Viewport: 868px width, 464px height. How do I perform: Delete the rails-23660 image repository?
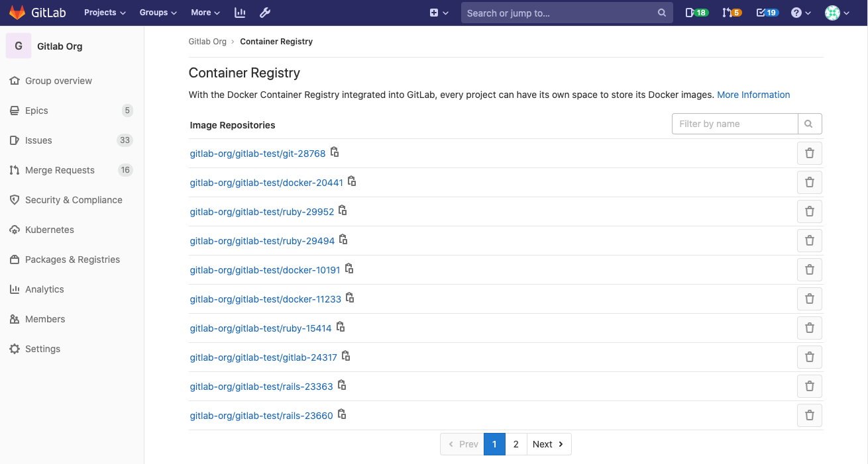[x=809, y=415]
